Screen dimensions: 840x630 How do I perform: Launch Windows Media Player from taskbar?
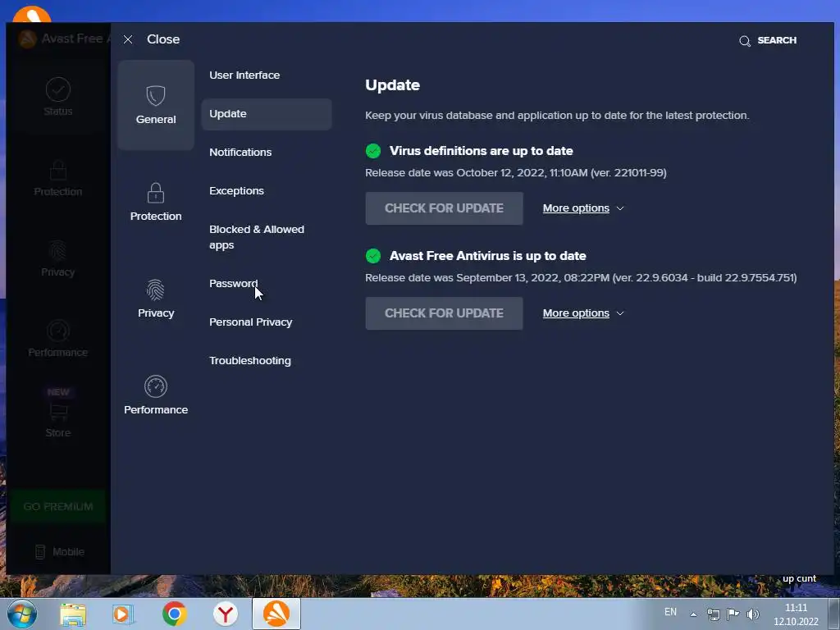tap(123, 614)
